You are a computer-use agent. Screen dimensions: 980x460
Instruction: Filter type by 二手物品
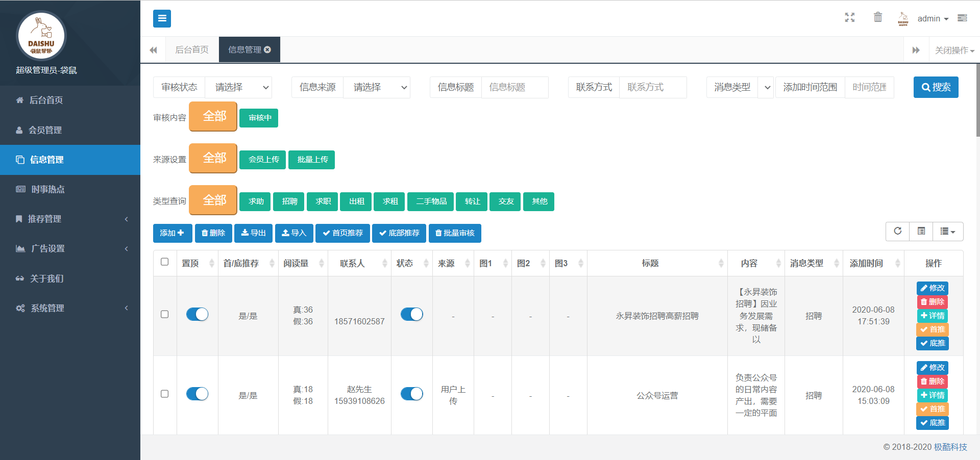pyautogui.click(x=431, y=201)
